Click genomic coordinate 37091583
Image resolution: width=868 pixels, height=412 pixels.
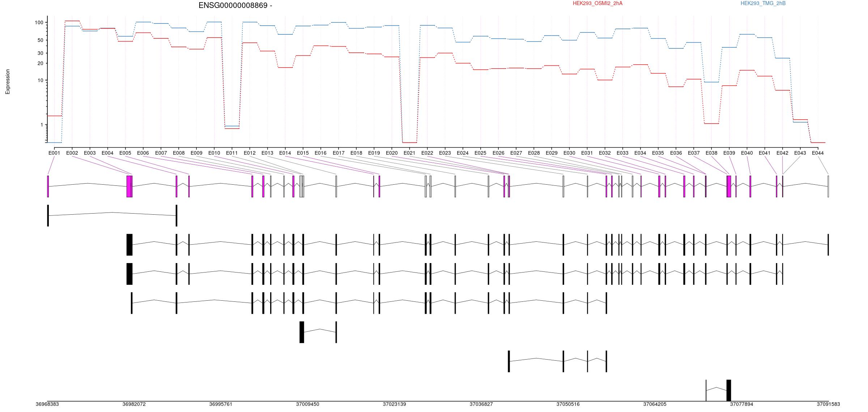[x=828, y=404]
